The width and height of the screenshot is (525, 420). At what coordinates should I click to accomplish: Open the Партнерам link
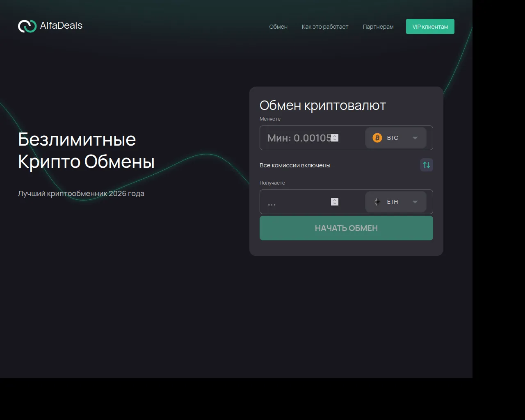pos(378,27)
